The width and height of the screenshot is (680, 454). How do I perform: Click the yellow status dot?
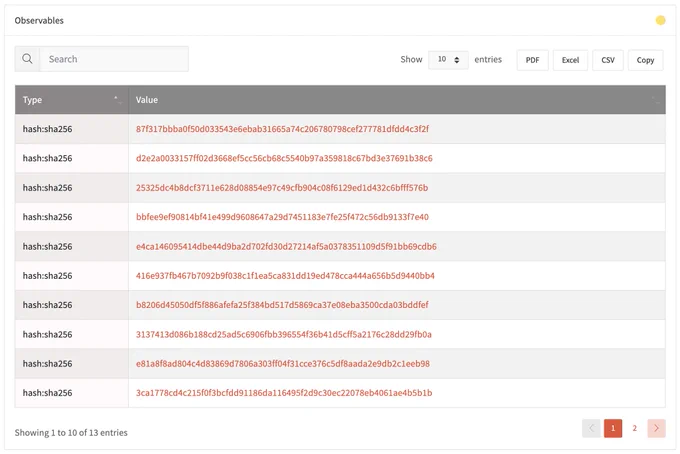coord(660,20)
